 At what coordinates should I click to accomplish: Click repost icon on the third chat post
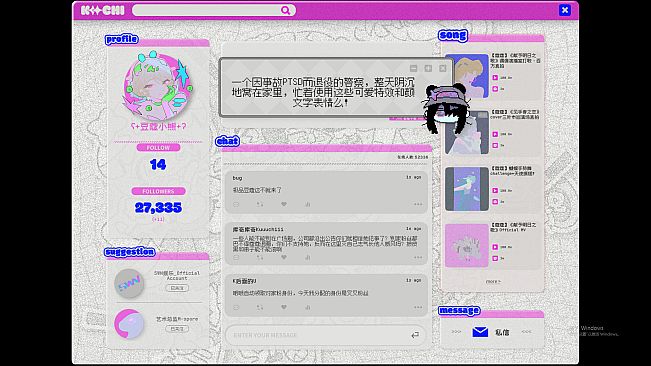[x=260, y=307]
